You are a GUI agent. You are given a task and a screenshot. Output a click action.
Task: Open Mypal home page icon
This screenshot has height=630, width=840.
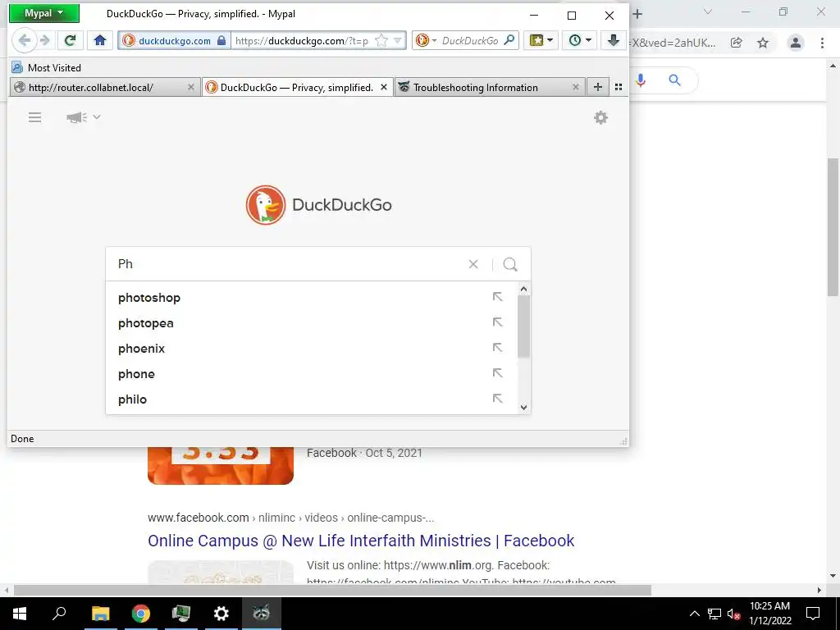coord(99,40)
